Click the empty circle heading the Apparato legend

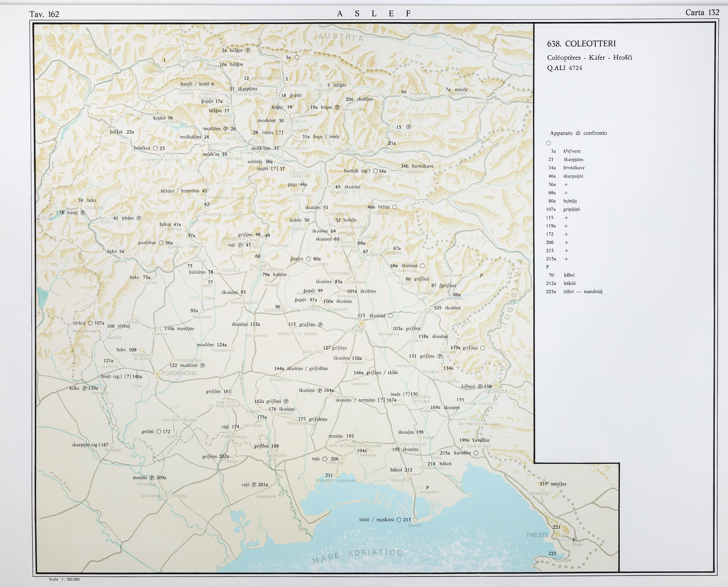tap(548, 143)
